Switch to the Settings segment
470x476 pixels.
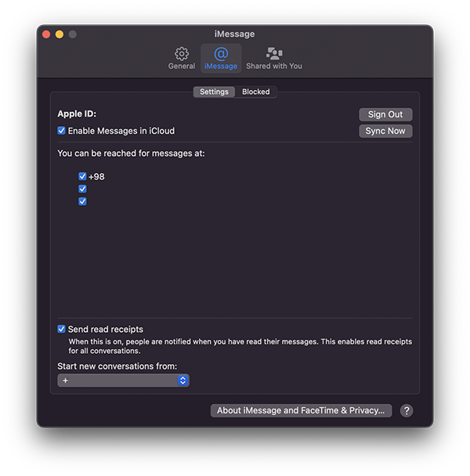pos(214,92)
